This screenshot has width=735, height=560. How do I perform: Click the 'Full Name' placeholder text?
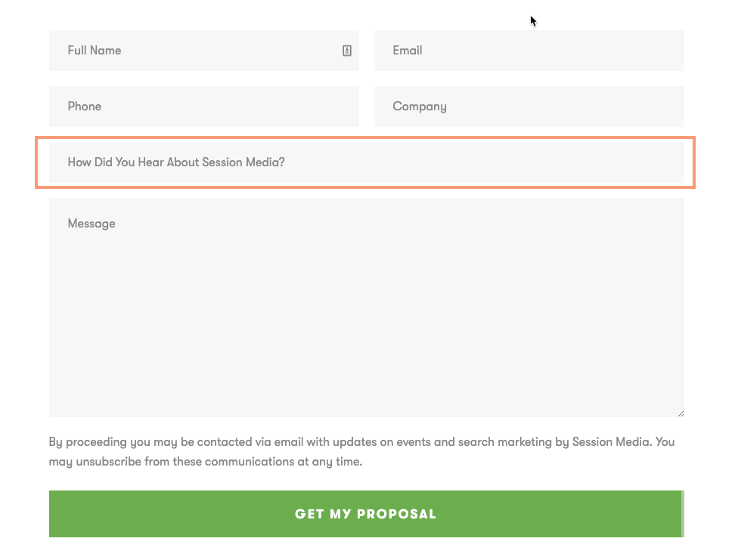(x=95, y=51)
